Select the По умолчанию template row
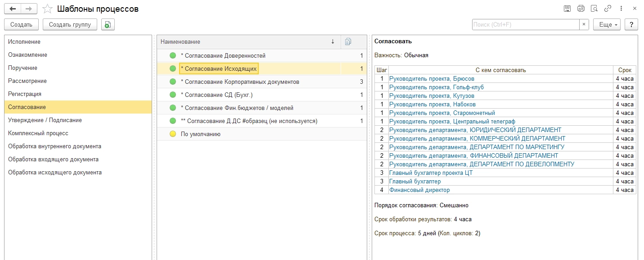The image size is (644, 260). pyautogui.click(x=200, y=134)
